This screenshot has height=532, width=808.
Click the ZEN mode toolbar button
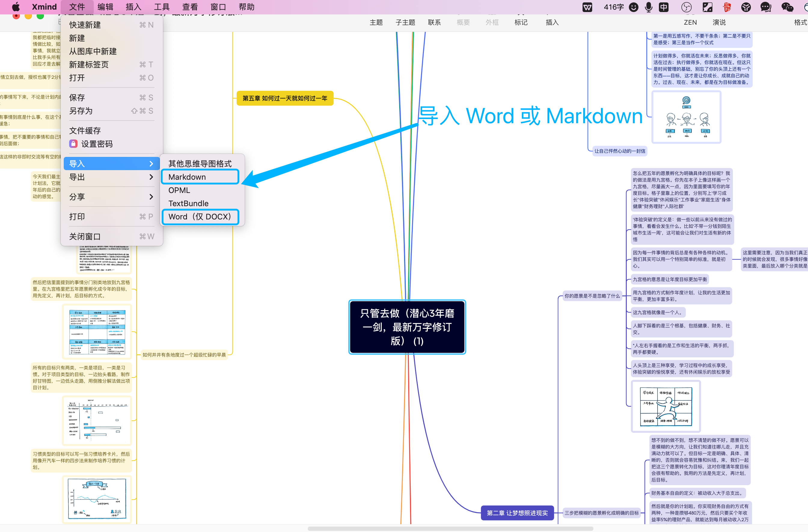coord(690,23)
